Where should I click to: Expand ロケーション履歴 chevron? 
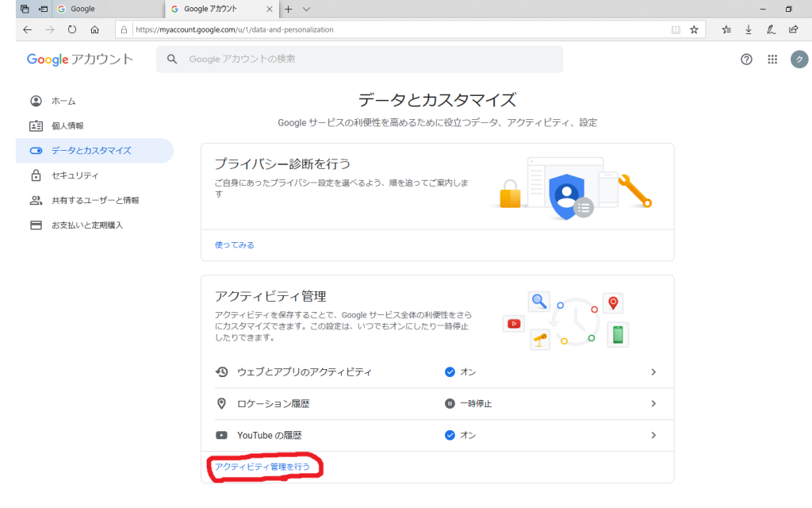click(x=653, y=404)
